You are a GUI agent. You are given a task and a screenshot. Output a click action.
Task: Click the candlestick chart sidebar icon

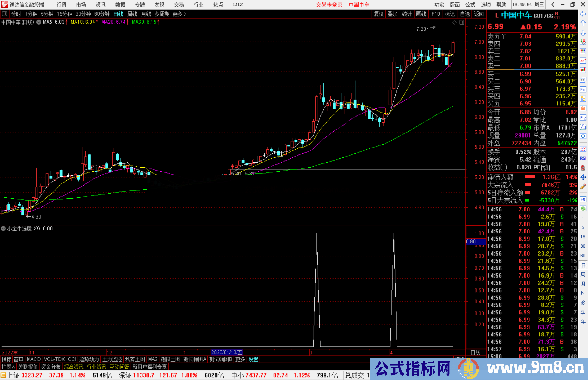click(583, 70)
